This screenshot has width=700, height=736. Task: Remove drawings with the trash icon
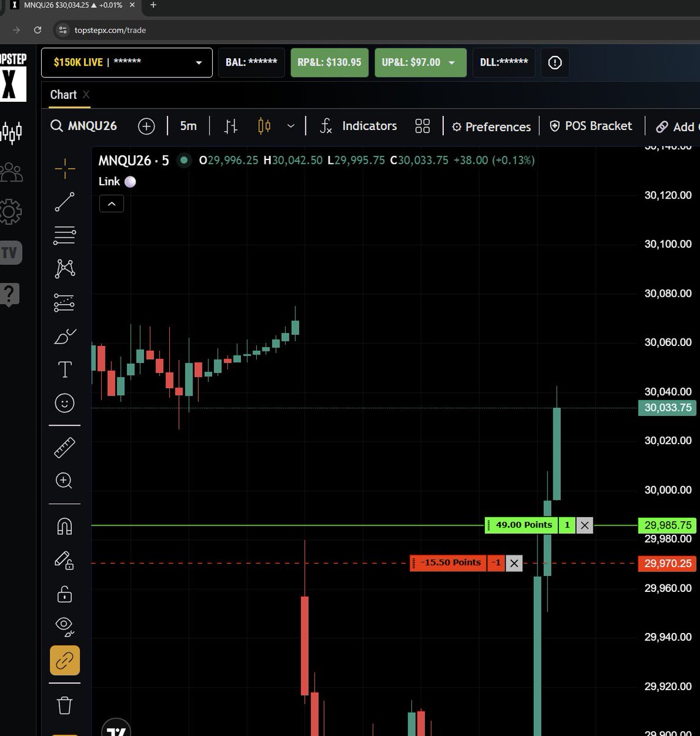[65, 705]
